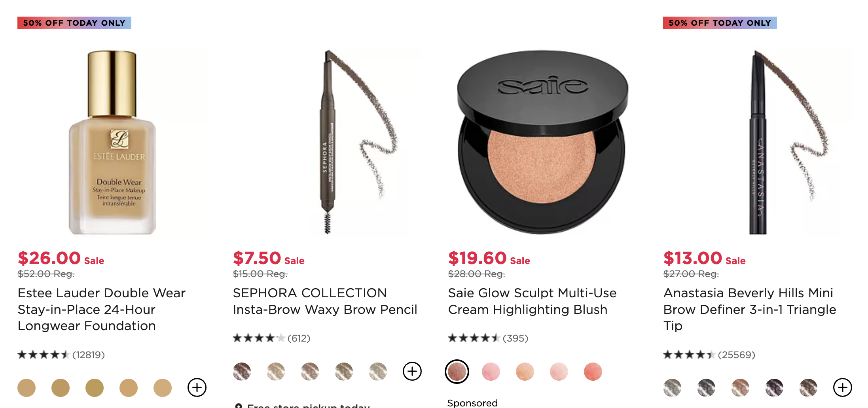Select the first gray Anastasia brow shade
Viewport: 868px width, 408px height.
(x=672, y=387)
